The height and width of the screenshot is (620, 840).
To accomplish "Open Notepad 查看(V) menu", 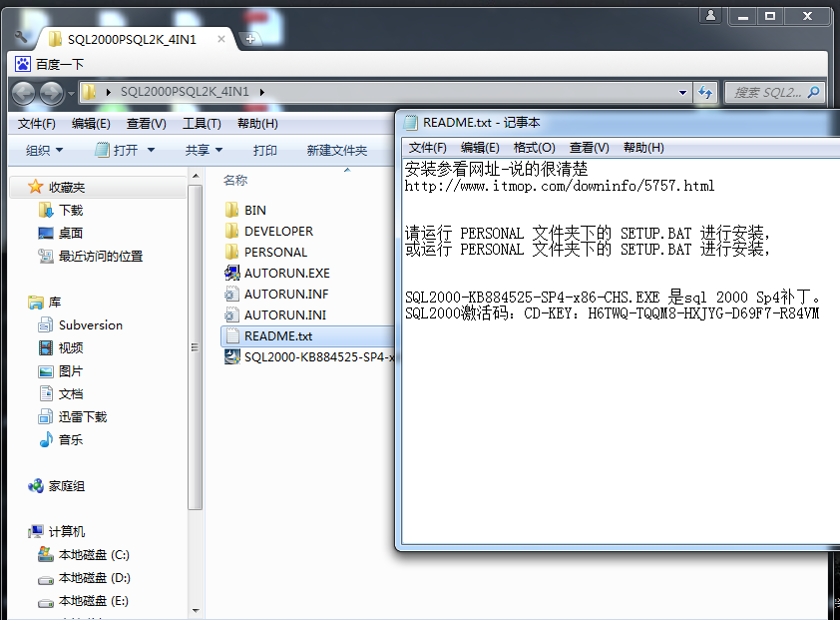I will click(x=590, y=148).
